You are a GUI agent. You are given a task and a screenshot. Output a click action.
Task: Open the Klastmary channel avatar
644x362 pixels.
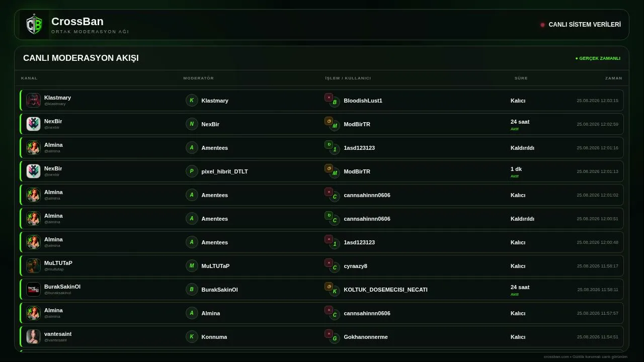pos(33,100)
